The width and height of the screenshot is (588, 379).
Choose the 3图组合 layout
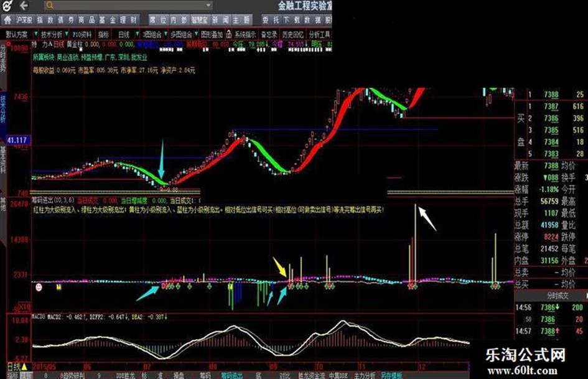pyautogui.click(x=152, y=34)
